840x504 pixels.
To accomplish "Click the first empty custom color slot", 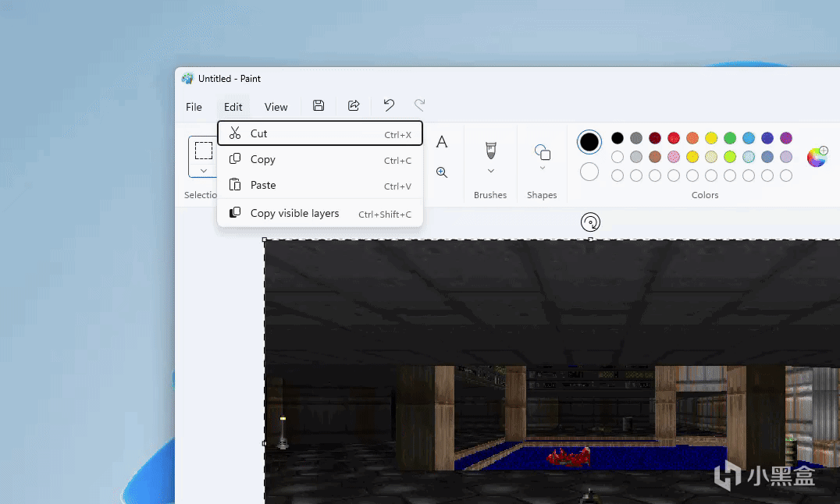I will pyautogui.click(x=618, y=176).
